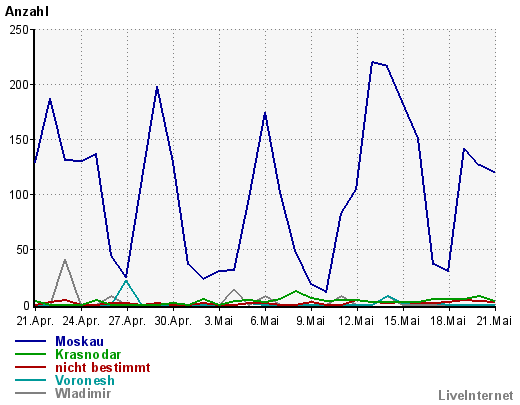
Task: Click the 27.Apr. x-axis date label
Action: pos(127,321)
